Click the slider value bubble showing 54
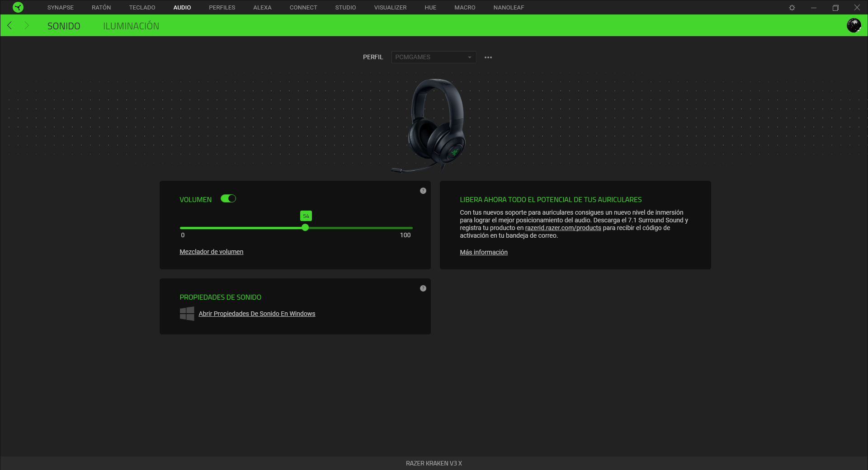 [306, 216]
